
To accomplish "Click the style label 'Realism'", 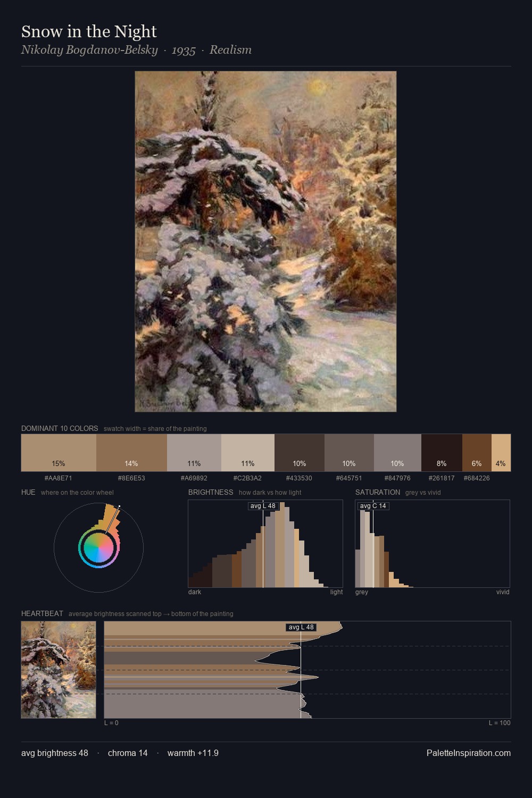I will click(x=230, y=50).
